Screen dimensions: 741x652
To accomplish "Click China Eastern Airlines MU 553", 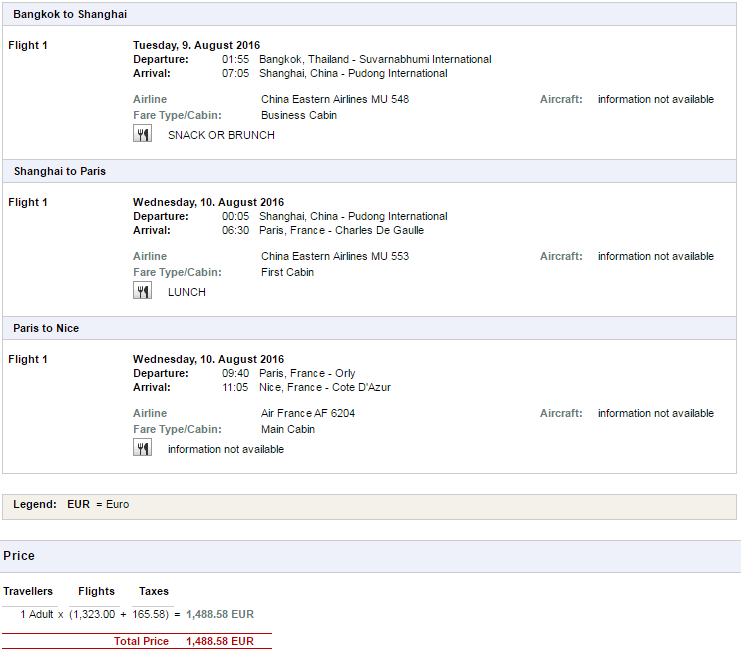I will [335, 256].
